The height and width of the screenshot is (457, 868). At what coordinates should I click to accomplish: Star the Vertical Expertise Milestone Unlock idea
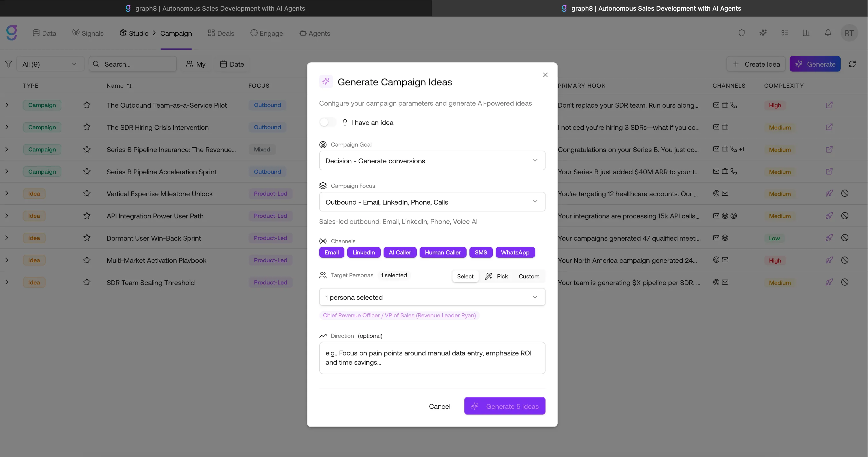86,193
